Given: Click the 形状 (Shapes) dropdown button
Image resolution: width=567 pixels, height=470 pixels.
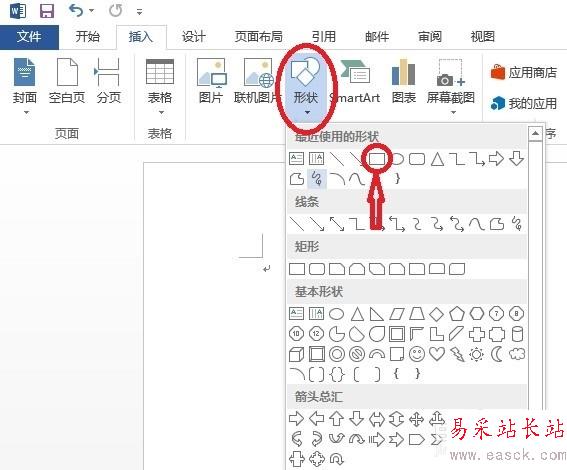Looking at the screenshot, I should tap(306, 87).
